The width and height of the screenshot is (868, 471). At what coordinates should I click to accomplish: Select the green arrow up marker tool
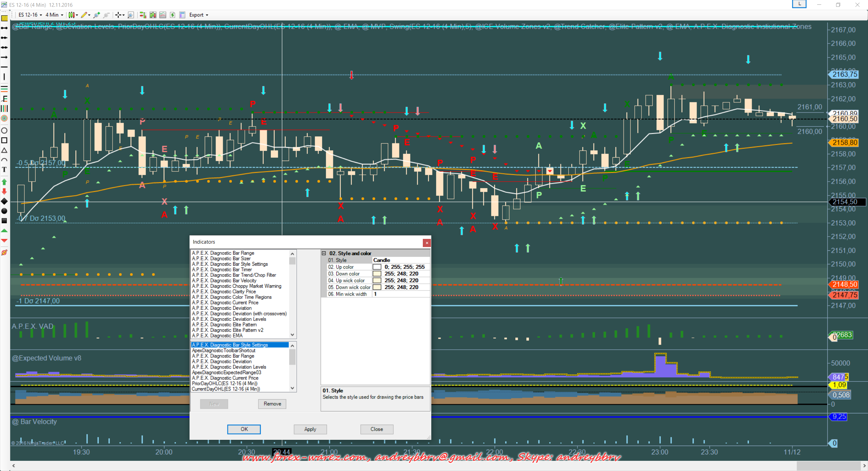pyautogui.click(x=4, y=182)
